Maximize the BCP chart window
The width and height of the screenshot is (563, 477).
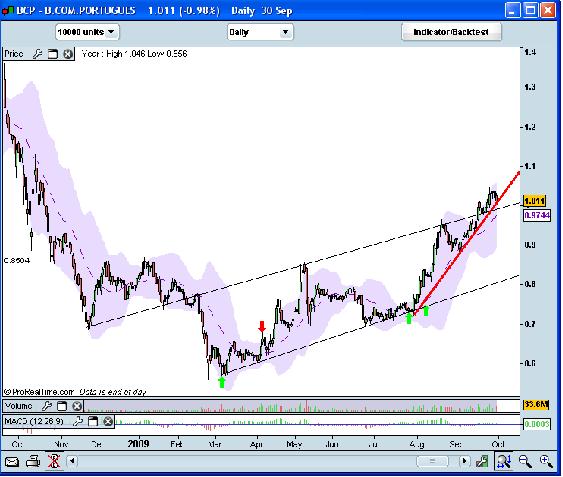click(530, 10)
